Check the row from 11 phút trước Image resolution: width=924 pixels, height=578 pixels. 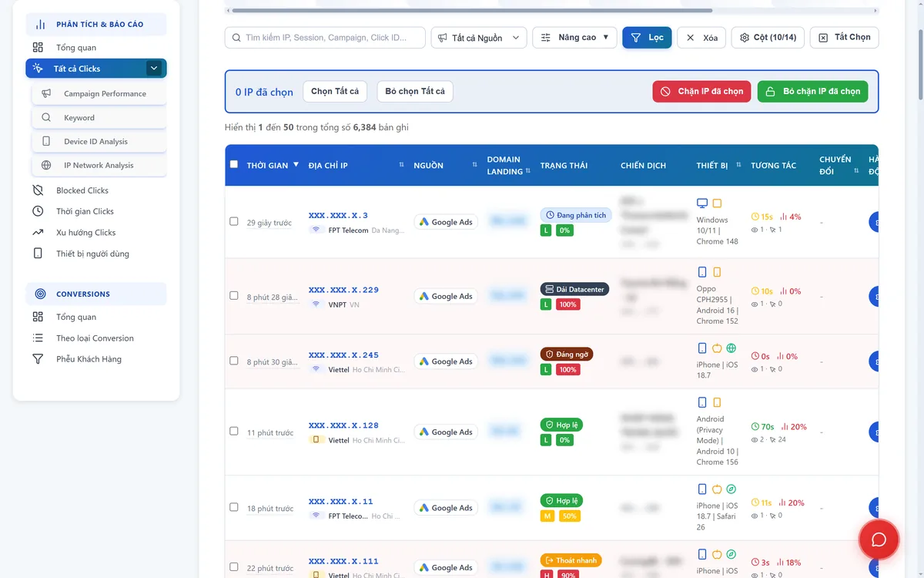click(234, 431)
